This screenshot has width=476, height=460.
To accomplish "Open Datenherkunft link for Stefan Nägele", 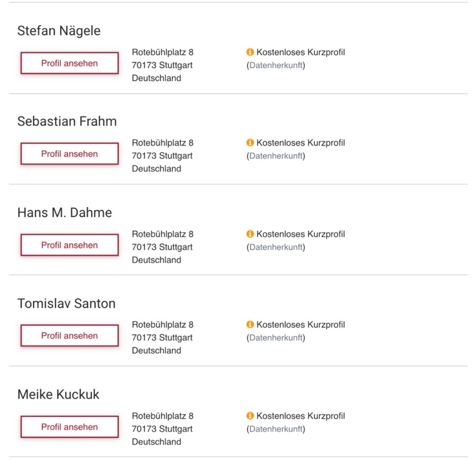I will click(276, 65).
